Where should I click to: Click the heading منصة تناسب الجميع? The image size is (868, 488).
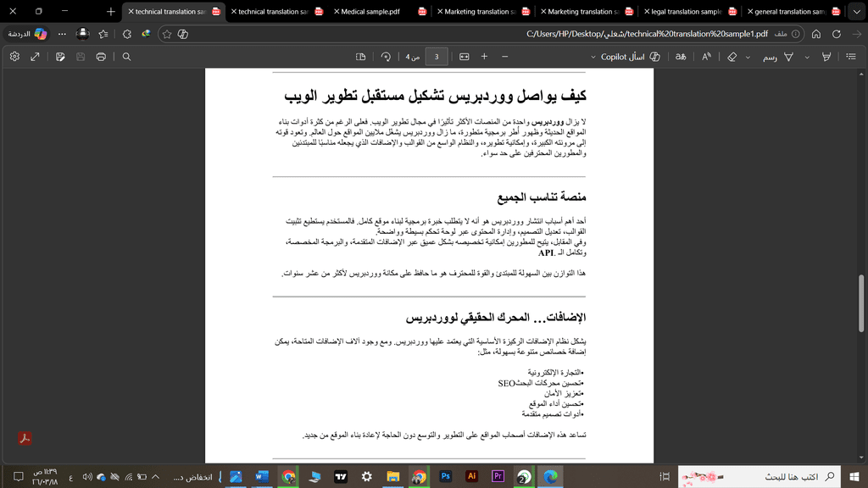click(542, 197)
